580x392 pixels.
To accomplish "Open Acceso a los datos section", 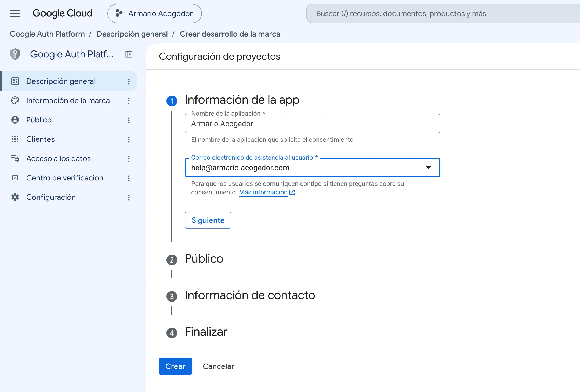I will click(59, 158).
